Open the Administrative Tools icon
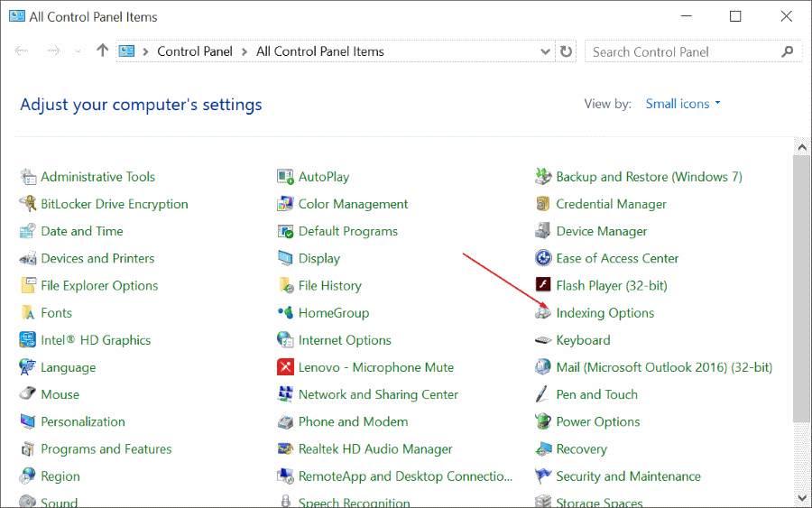The height and width of the screenshot is (508, 812). (x=28, y=177)
